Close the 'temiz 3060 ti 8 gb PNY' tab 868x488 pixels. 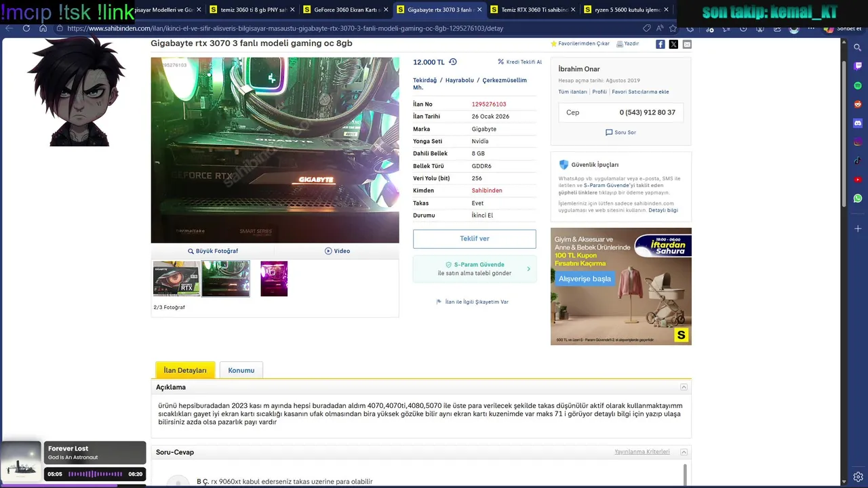(292, 9)
